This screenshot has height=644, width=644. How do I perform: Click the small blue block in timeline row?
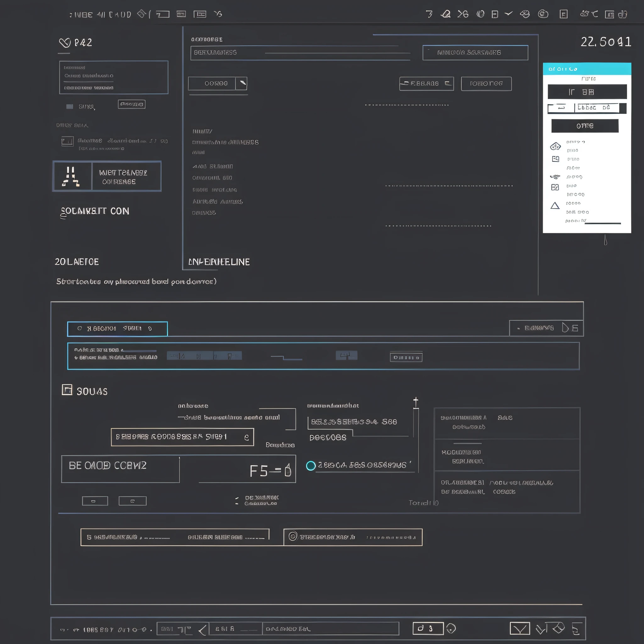coord(346,355)
